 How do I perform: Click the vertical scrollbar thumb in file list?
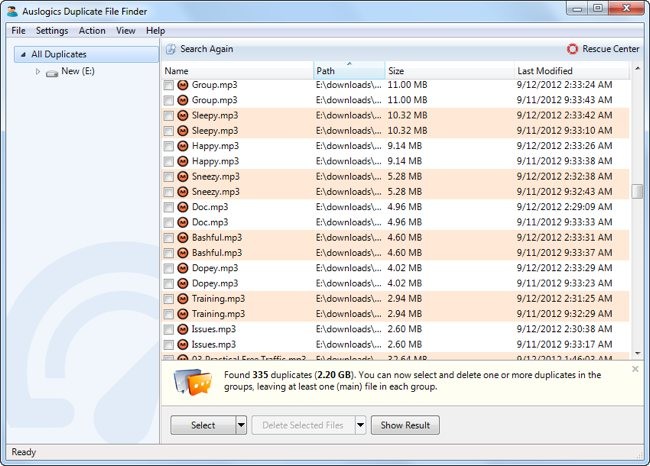coord(637,192)
